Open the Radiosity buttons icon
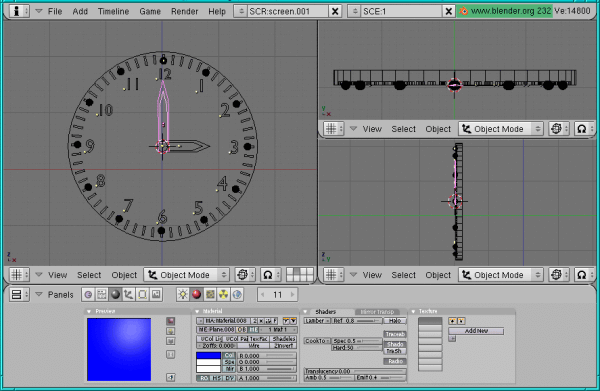 point(223,295)
